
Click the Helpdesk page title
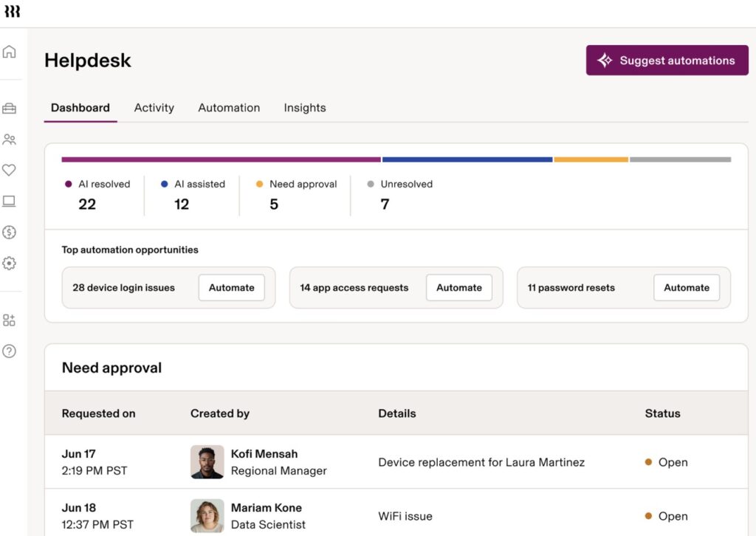tap(88, 61)
